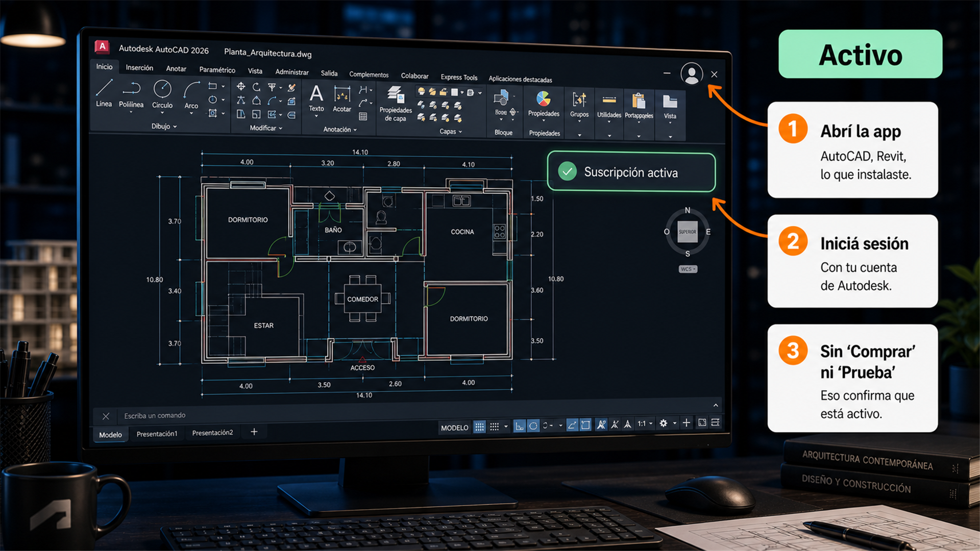This screenshot has width=980, height=551.
Task: Click the AutoCAD application logo button
Action: [x=102, y=47]
